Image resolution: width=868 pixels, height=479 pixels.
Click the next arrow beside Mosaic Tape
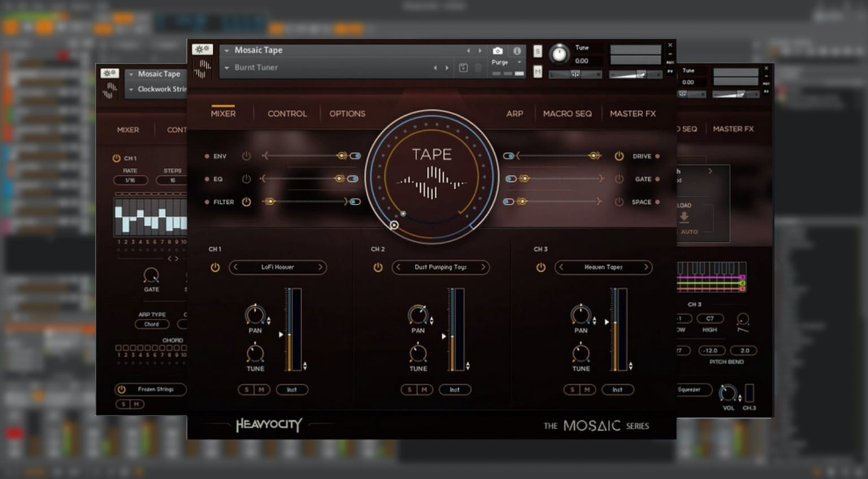(480, 51)
